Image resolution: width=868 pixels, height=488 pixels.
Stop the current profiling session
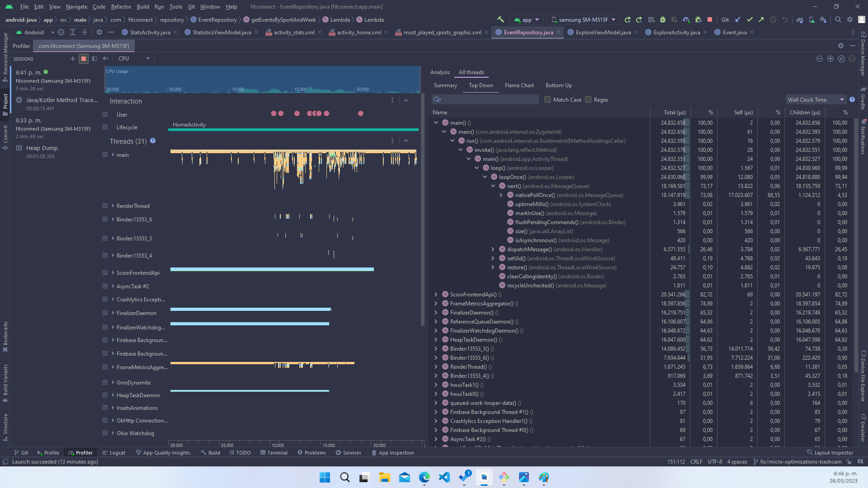click(84, 58)
